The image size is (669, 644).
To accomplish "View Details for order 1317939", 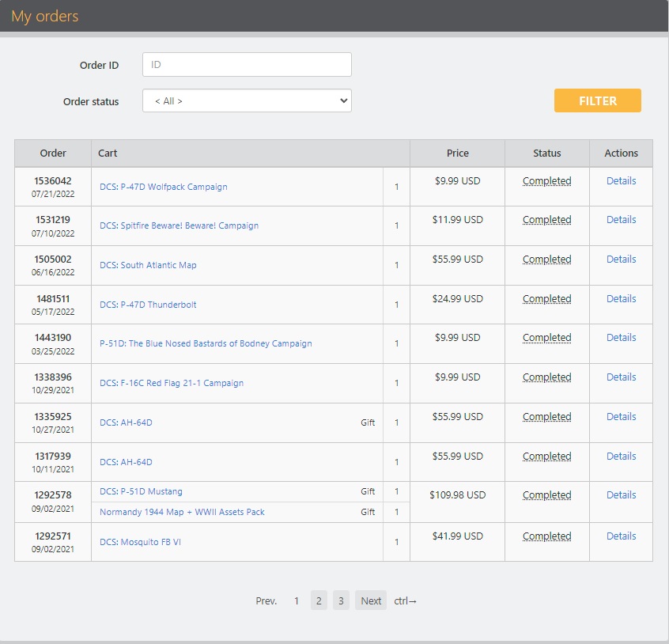I will pos(622,456).
